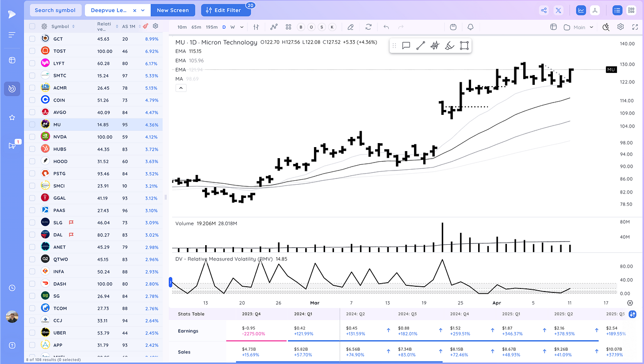
Task: Click the Deepvue logo in the sidebar
Action: [x=12, y=14]
